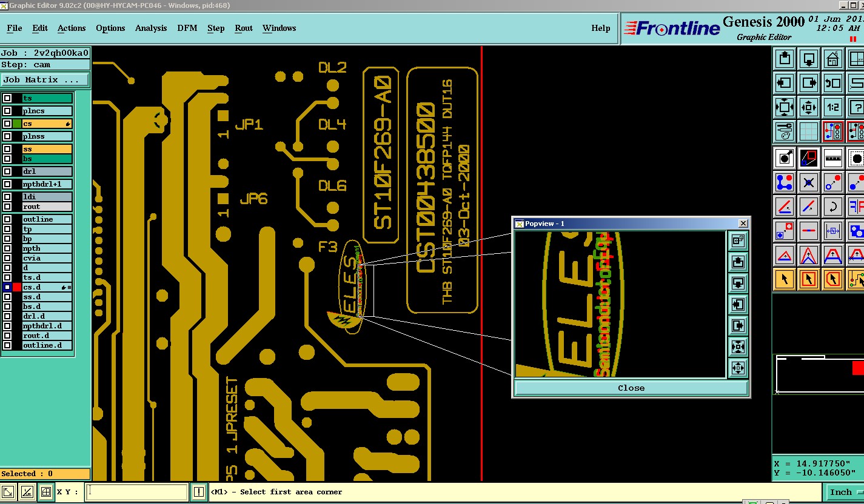Select the black circle with arrow feature icon

point(785,158)
